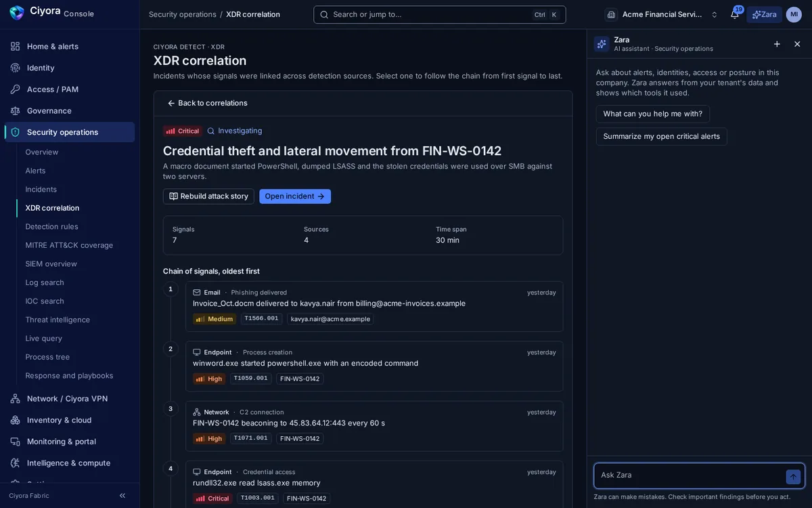The width and height of the screenshot is (812, 508).
Task: Click the Investigating status label
Action: coord(235,131)
